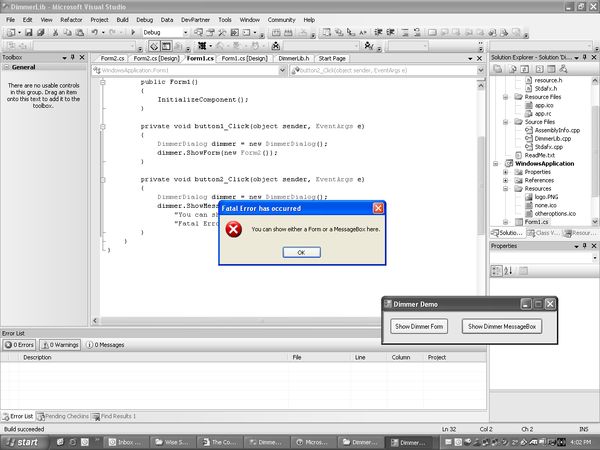The height and width of the screenshot is (450, 600).
Task: Click the Cut scissors toolbar icon
Action: click(x=55, y=33)
